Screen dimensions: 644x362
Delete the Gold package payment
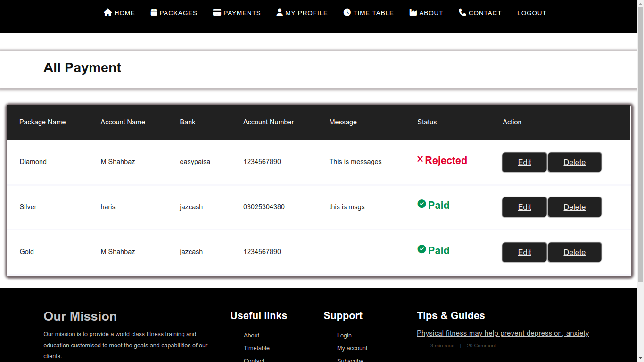point(574,252)
